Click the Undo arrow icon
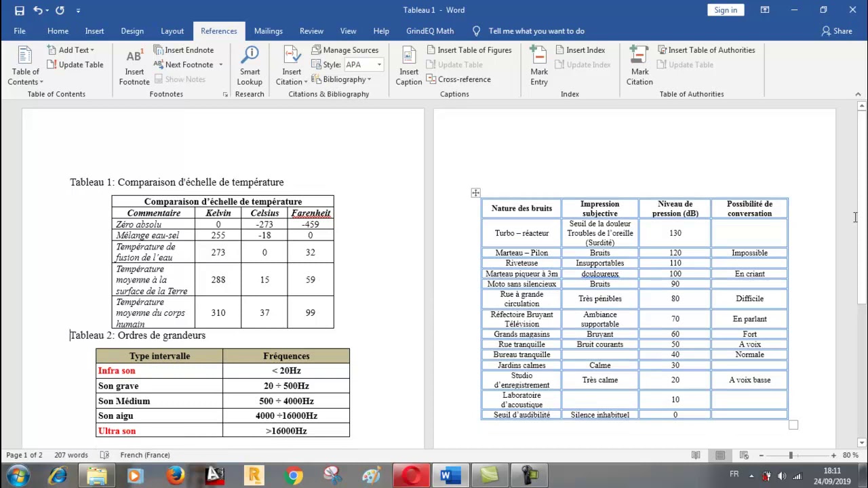The height and width of the screenshot is (488, 868). (38, 10)
